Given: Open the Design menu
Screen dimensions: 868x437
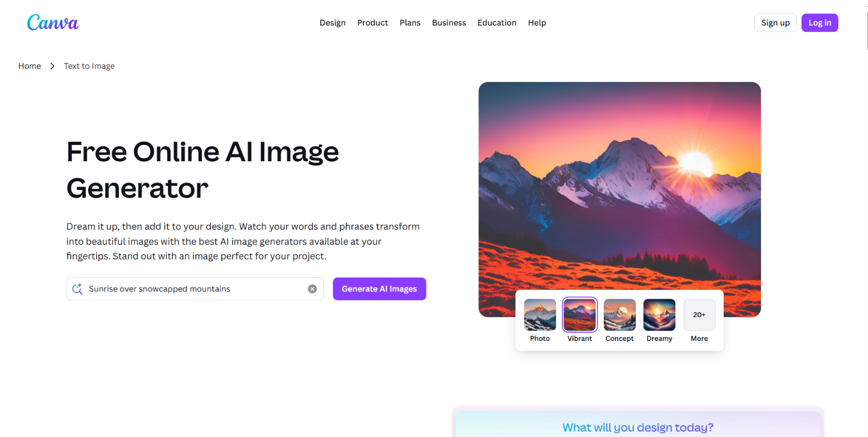Looking at the screenshot, I should point(333,23).
